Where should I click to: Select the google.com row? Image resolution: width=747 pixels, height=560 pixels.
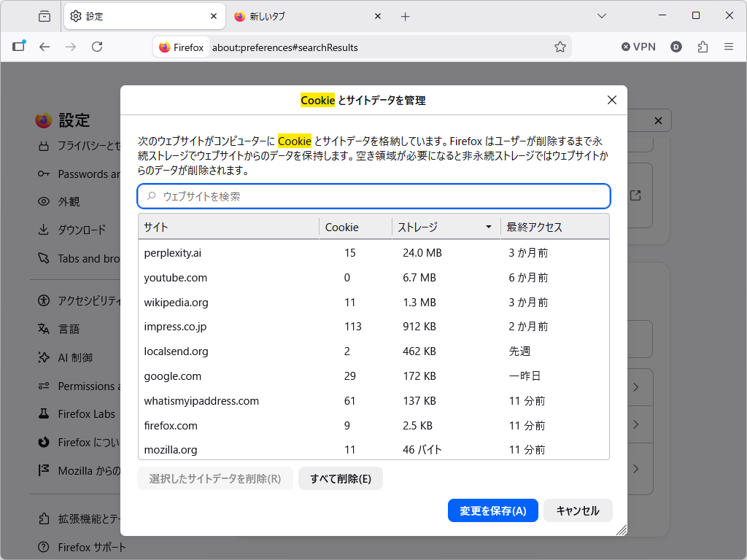(x=374, y=376)
